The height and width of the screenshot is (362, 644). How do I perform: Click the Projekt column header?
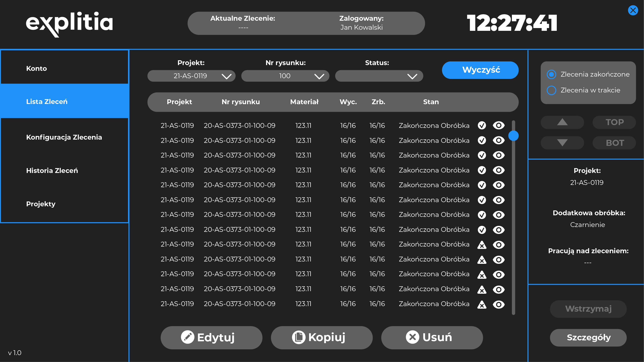pos(179,102)
